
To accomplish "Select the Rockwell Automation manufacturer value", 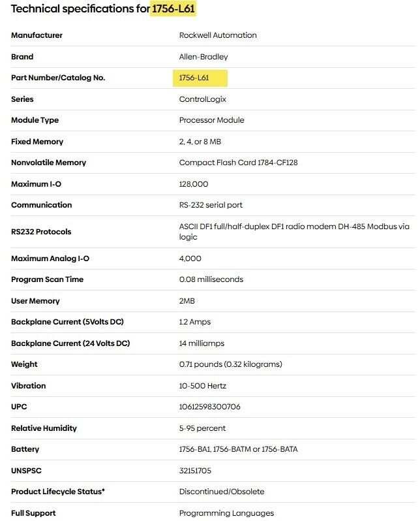I will click(x=218, y=35).
